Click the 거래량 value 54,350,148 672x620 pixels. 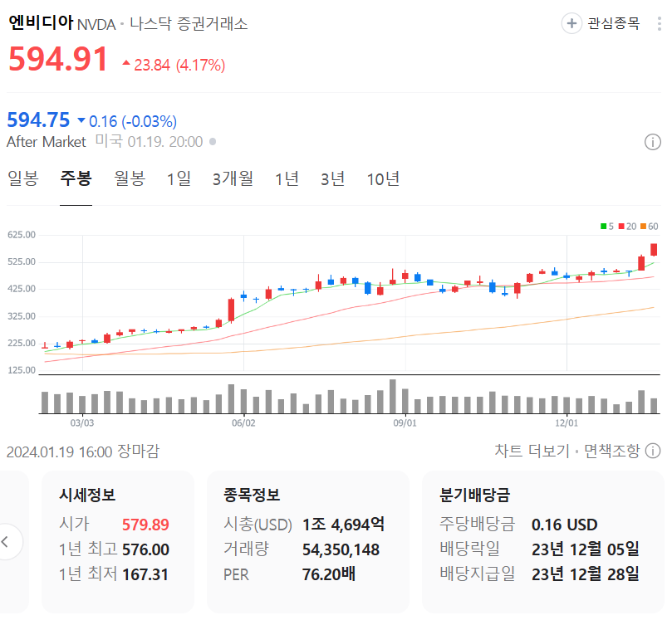pos(341,549)
